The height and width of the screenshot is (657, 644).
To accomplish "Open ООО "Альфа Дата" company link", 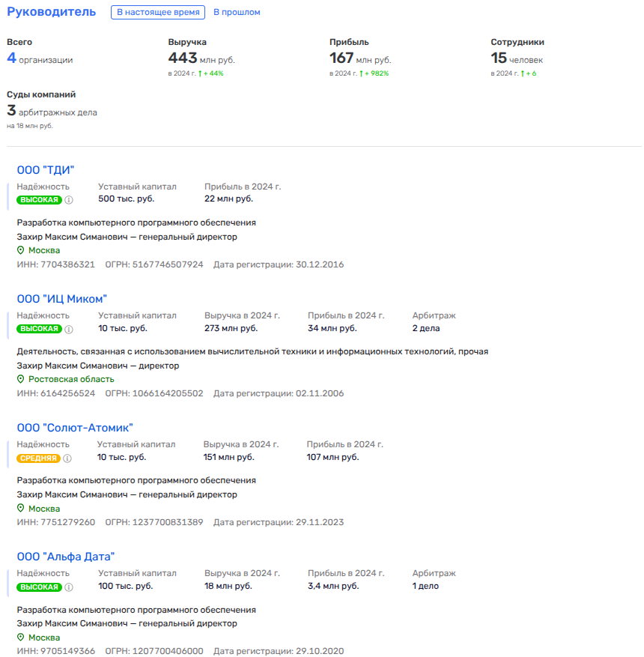I will (66, 557).
